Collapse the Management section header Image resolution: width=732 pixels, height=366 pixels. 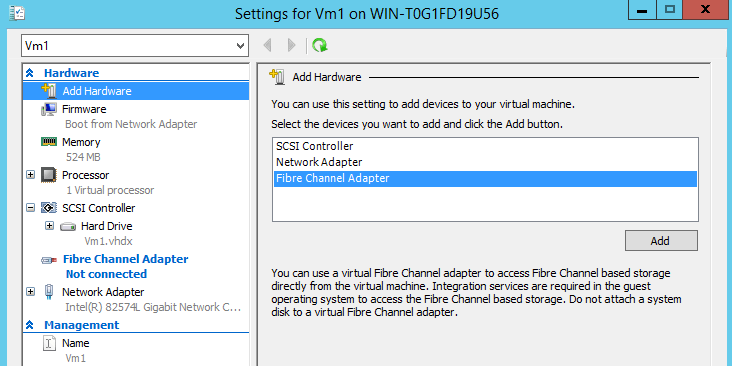click(x=29, y=325)
